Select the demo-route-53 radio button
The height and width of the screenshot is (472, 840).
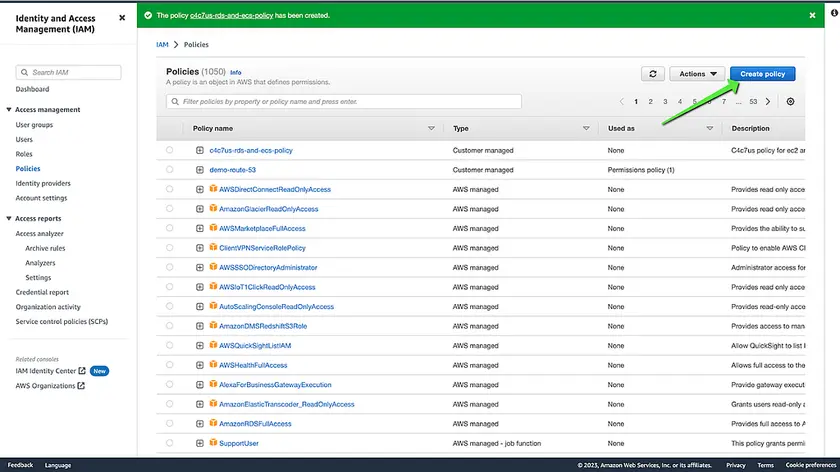[x=169, y=169]
